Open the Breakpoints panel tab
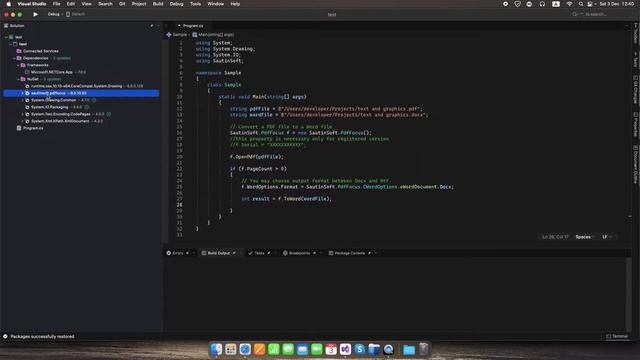The height and width of the screenshot is (360, 640). pyautogui.click(x=300, y=253)
